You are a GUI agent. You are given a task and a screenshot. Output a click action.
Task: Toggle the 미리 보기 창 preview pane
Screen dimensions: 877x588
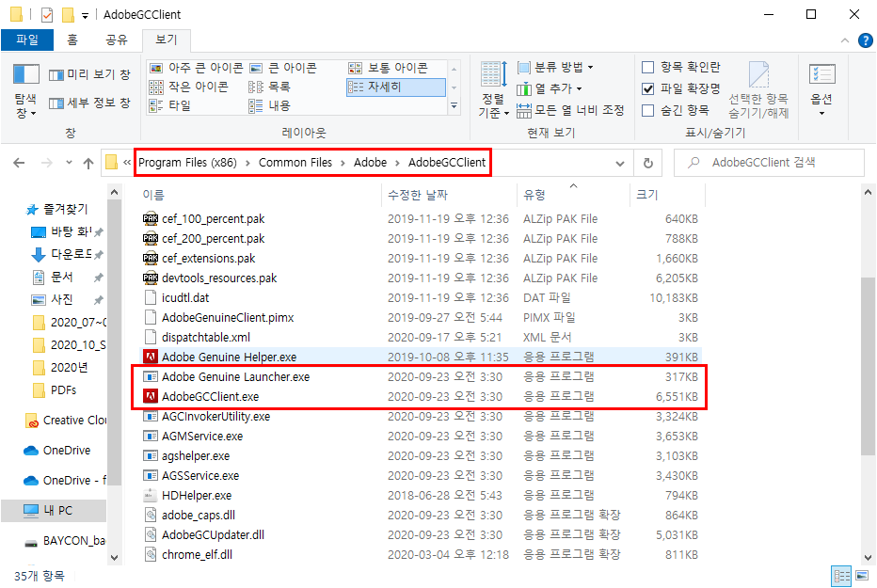(x=89, y=74)
